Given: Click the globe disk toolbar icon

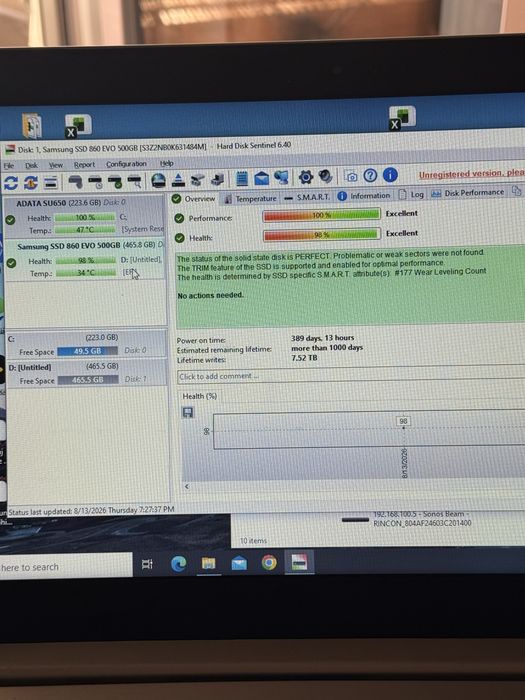Looking at the screenshot, I should click(x=158, y=180).
